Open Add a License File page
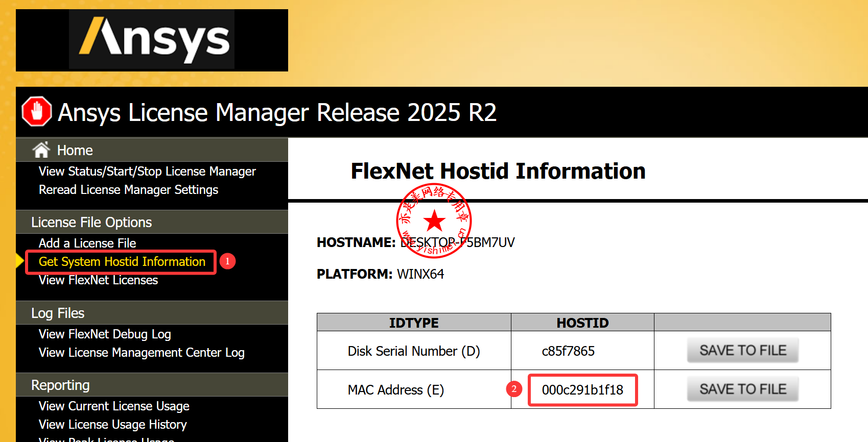The height and width of the screenshot is (442, 868). pos(87,243)
